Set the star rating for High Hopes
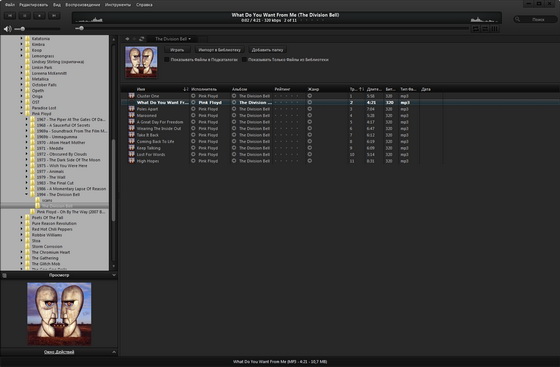 (x=286, y=161)
